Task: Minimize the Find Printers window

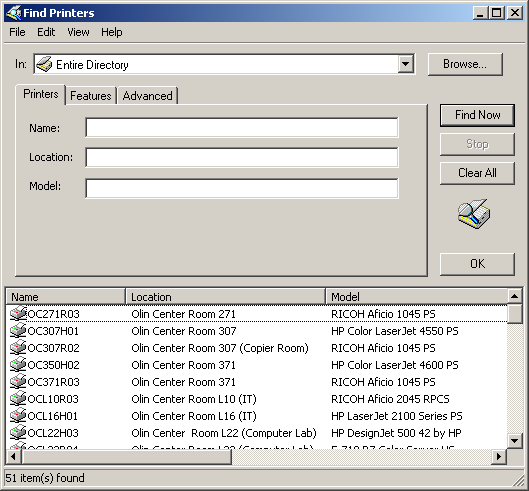Action: click(x=480, y=13)
